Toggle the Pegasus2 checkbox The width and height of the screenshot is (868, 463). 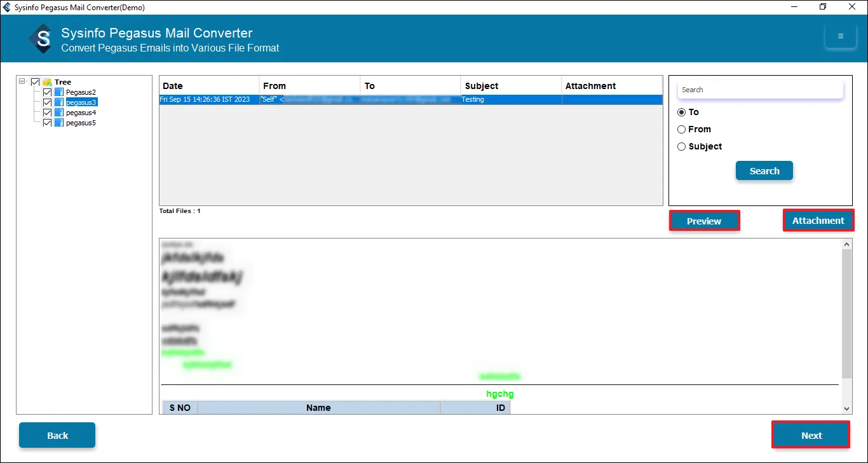(47, 92)
